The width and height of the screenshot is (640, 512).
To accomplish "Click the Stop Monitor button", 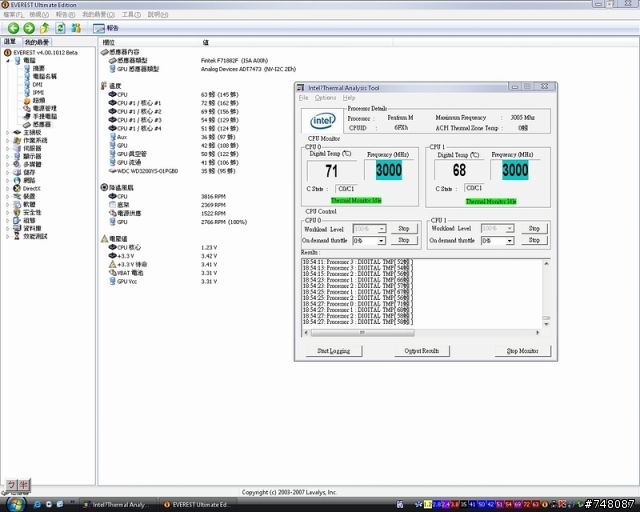I will 522,351.
